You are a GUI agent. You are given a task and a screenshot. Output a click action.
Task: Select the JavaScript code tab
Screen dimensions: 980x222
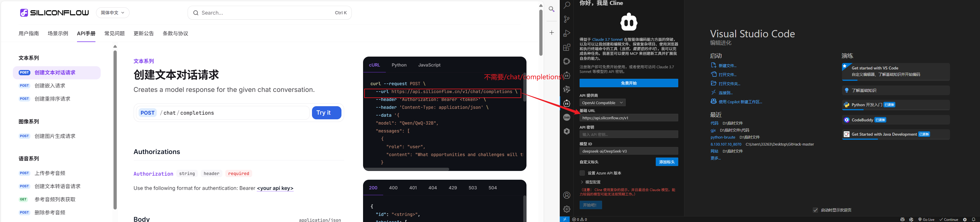[429, 65]
